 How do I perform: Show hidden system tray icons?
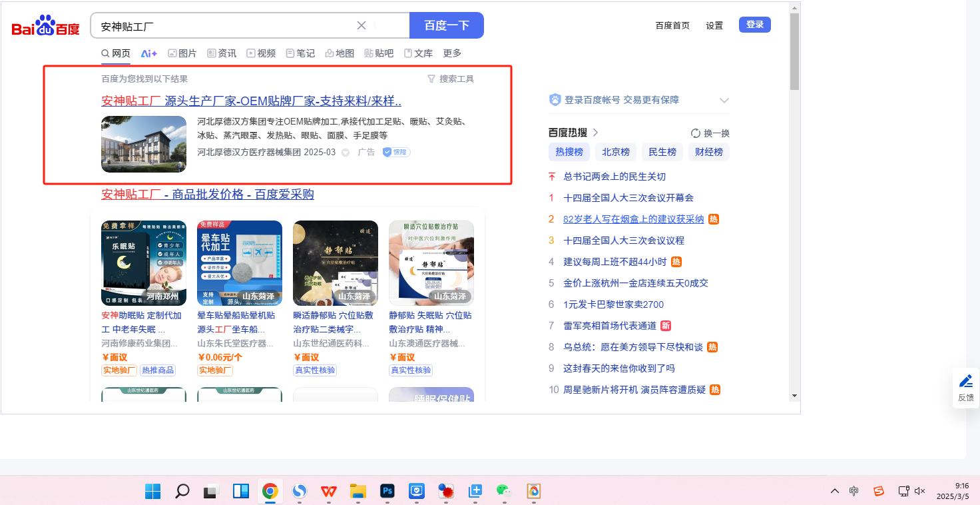tap(834, 491)
